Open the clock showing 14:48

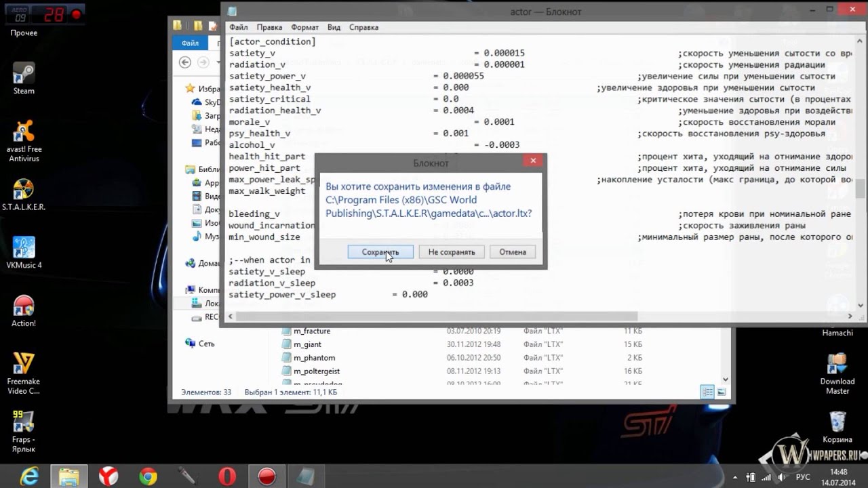(x=839, y=476)
